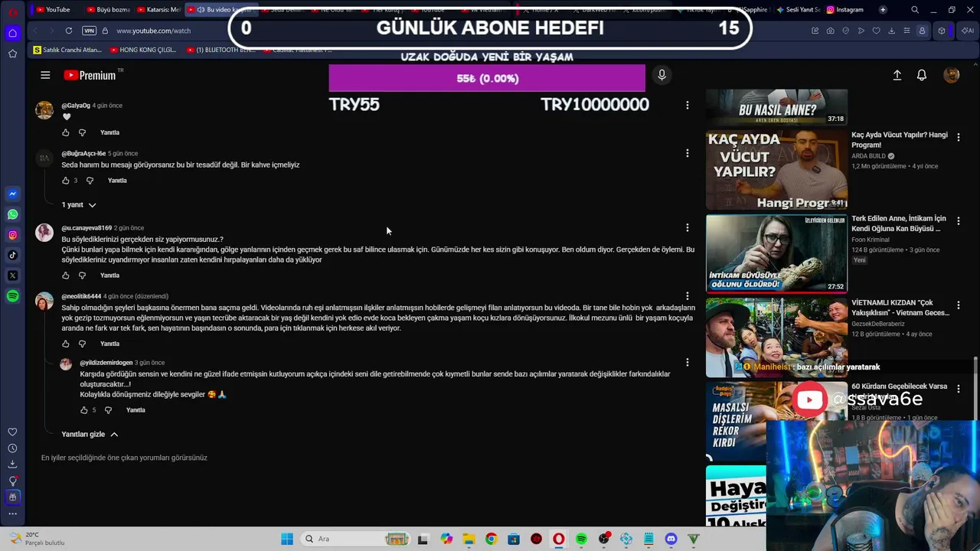980x551 pixels.
Task: Open the more-actions menu on @neolitik6444 comment
Action: tap(688, 296)
